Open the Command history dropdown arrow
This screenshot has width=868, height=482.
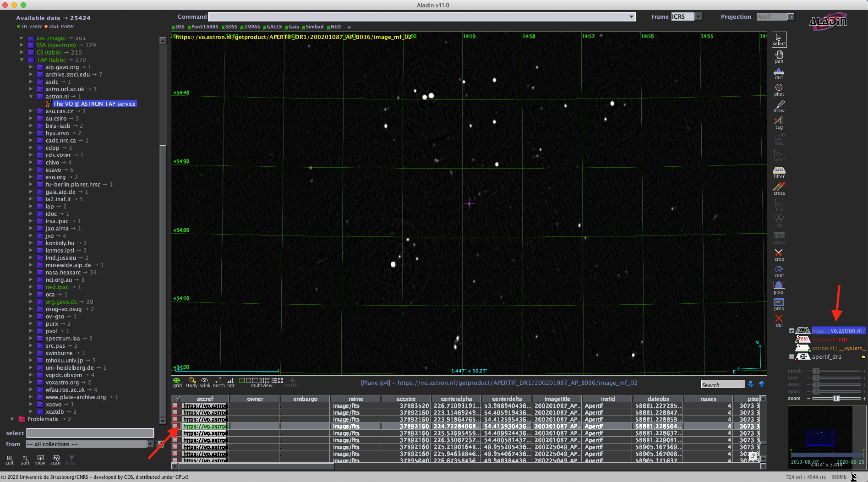tap(632, 16)
